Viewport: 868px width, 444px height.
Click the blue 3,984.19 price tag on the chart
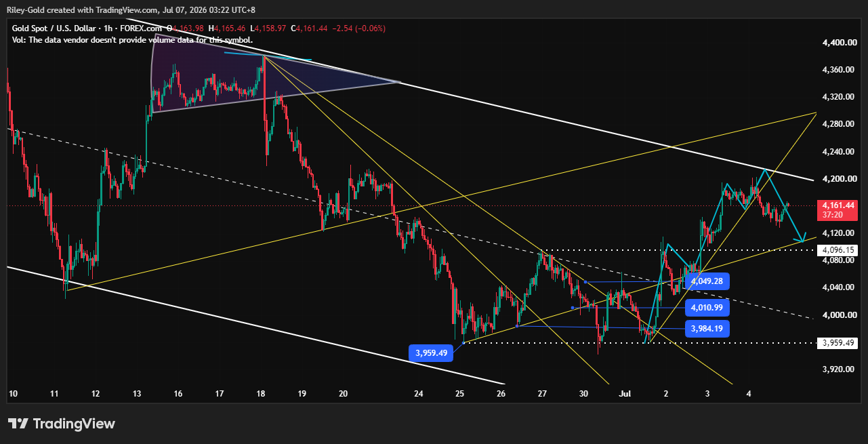pos(707,329)
